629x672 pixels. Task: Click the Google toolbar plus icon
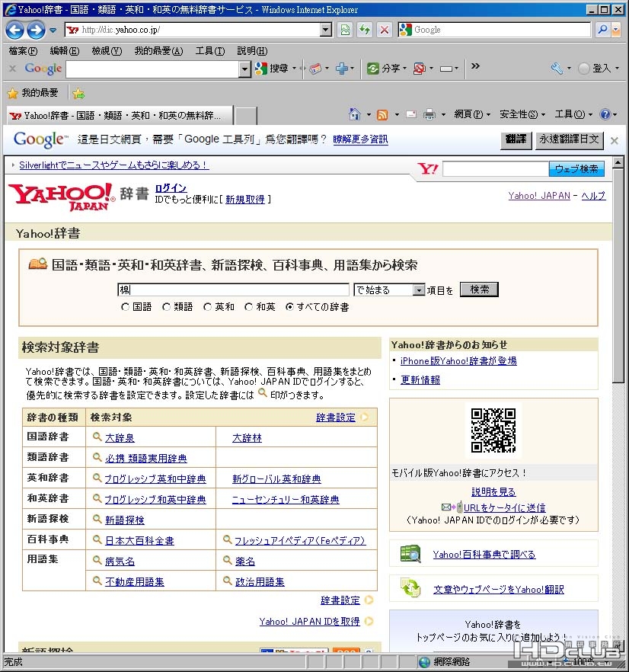(x=341, y=68)
